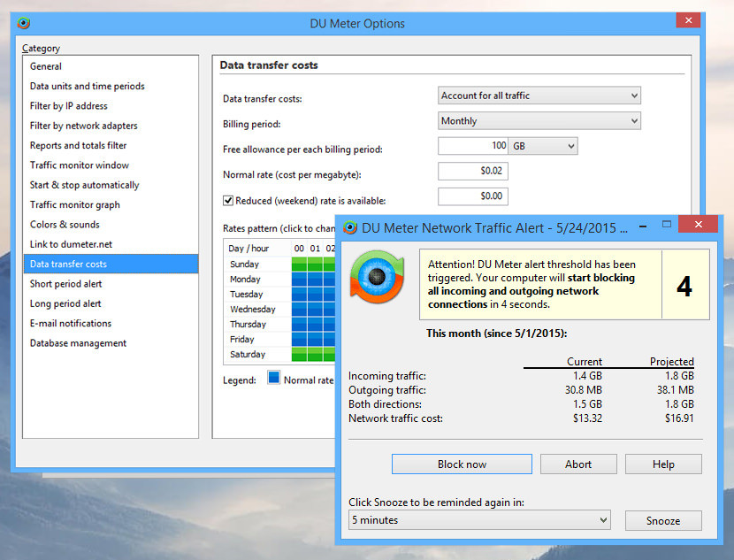The height and width of the screenshot is (560, 734).
Task: Select Filter by network adapters category
Action: click(x=111, y=126)
